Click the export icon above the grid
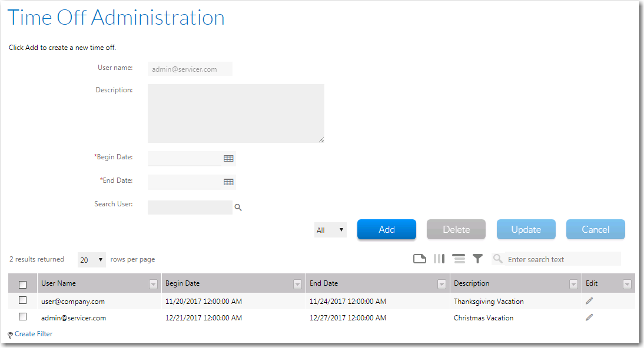The height and width of the screenshot is (348, 644). (419, 259)
